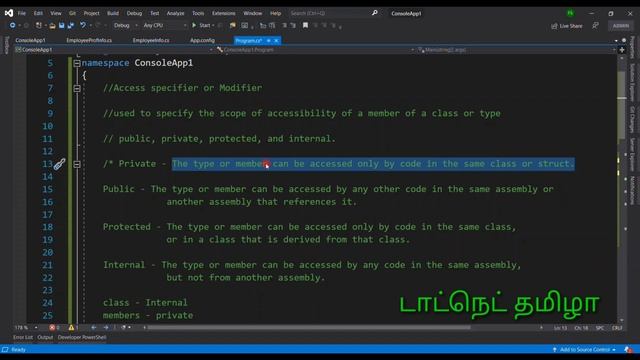Screen dimensions: 640x360
Task: Close the Program.cs tab
Action: (x=276, y=40)
